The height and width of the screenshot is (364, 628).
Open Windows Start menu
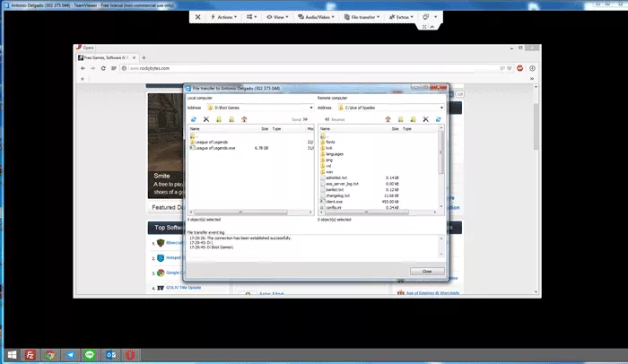click(12, 355)
